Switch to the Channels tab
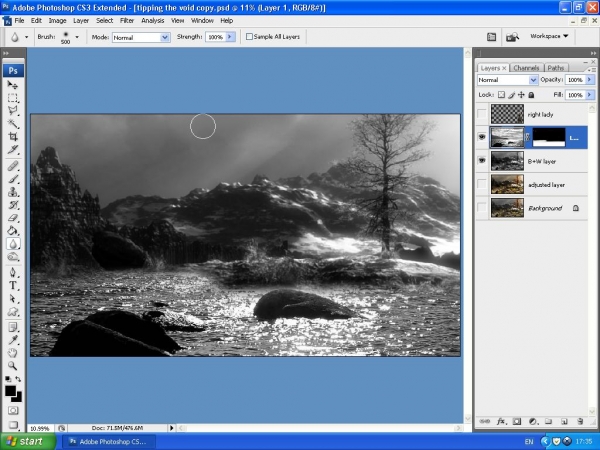600x450 pixels. 526,68
